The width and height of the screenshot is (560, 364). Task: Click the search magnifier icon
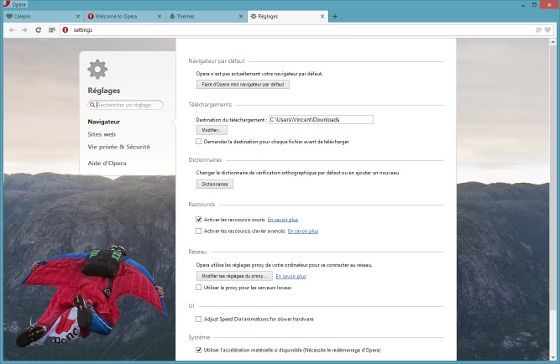[92, 105]
